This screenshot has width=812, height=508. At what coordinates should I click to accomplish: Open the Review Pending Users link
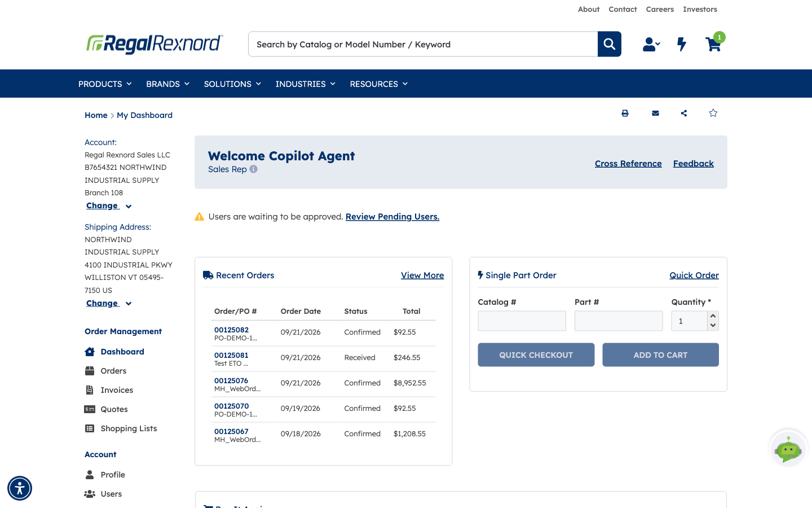click(392, 217)
